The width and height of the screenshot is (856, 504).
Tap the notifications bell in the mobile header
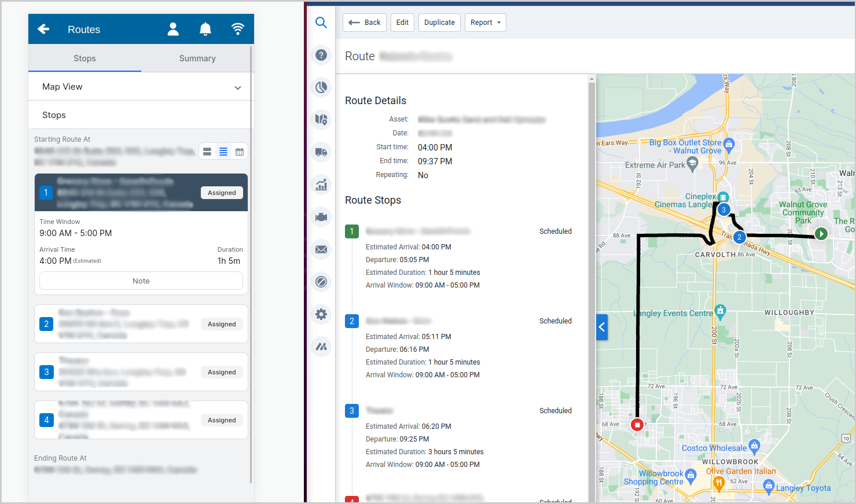205,28
